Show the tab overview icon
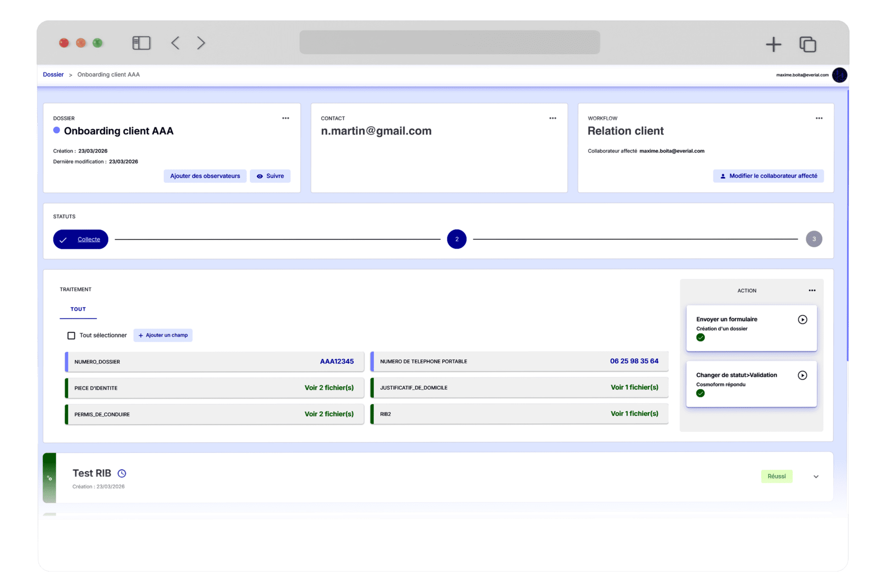 point(808,44)
